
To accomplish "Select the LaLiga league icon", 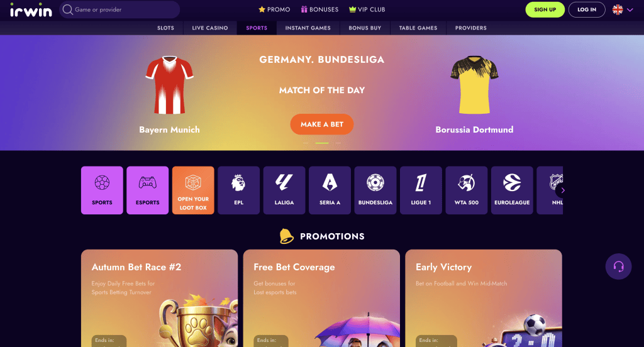I will pos(284,190).
